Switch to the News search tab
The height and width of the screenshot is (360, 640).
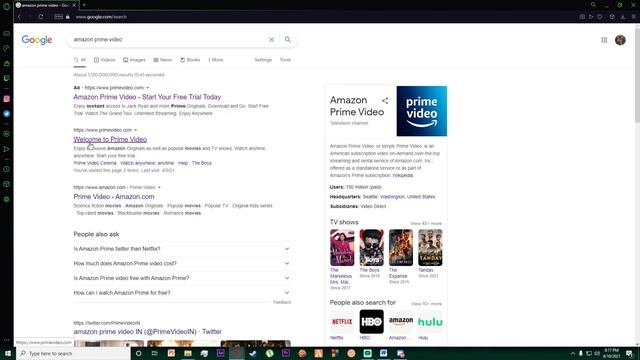(163, 60)
